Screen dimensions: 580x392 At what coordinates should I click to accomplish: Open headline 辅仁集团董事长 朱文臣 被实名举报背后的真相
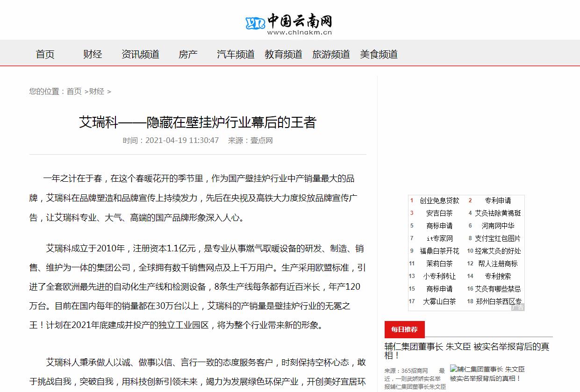click(467, 351)
